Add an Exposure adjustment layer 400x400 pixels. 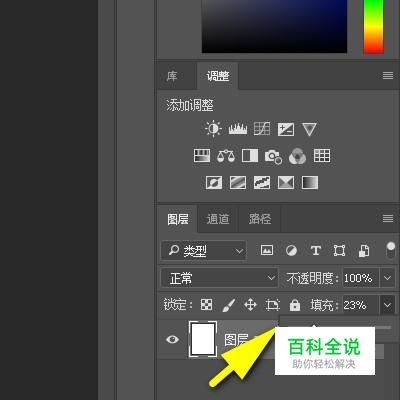[x=286, y=129]
